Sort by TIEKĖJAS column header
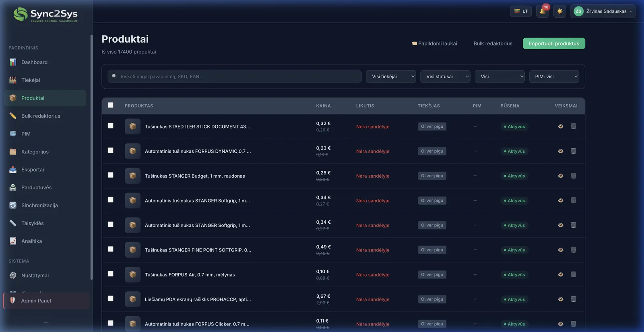The height and width of the screenshot is (332, 644). click(x=429, y=106)
